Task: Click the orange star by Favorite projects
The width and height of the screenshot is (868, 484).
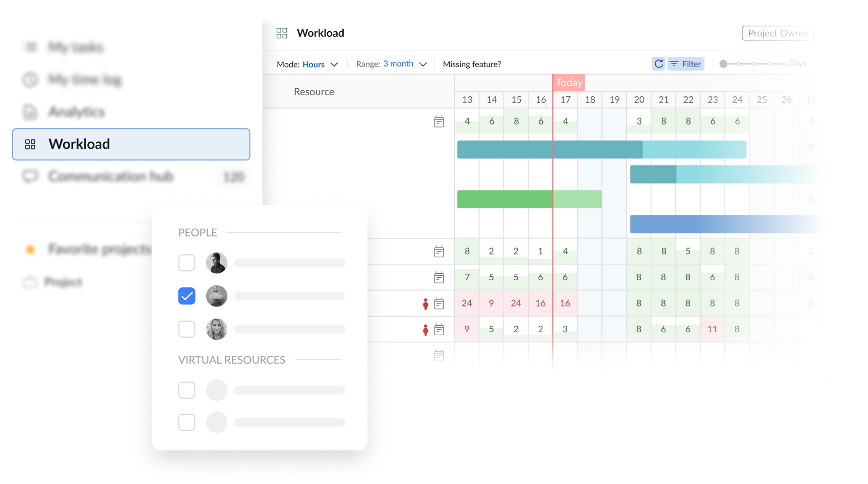Action: pyautogui.click(x=30, y=250)
